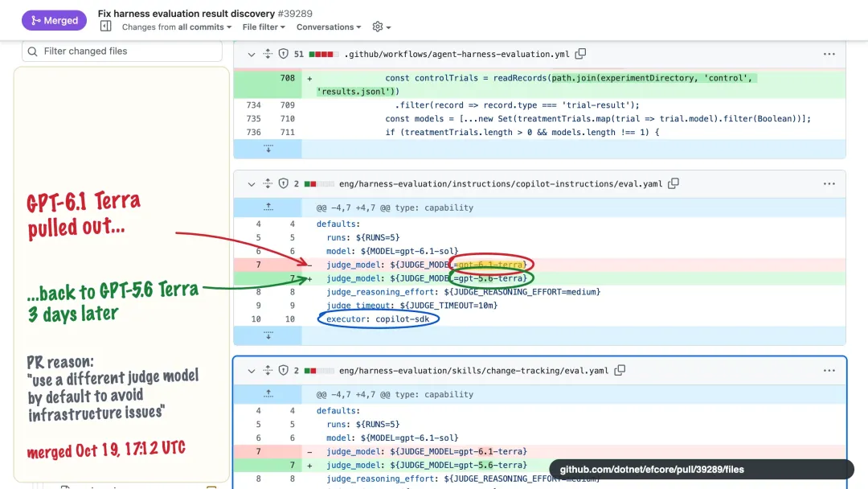Collapse the change-tracking/eval.yaml diff
868x489 pixels.
[x=252, y=371]
